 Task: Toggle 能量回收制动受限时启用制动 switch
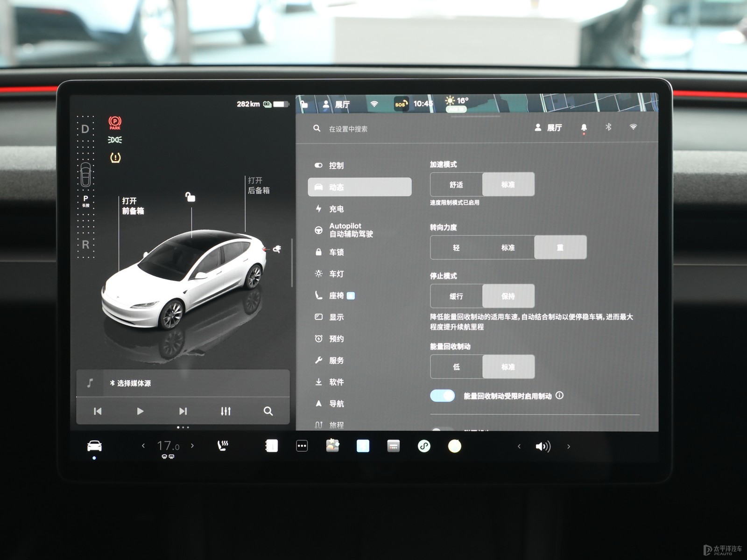(x=443, y=396)
